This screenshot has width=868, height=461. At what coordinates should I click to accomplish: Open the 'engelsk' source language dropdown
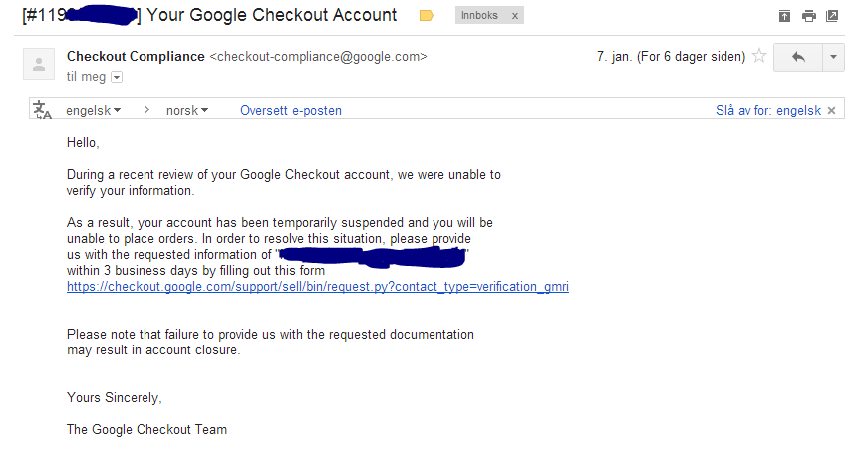(x=93, y=110)
